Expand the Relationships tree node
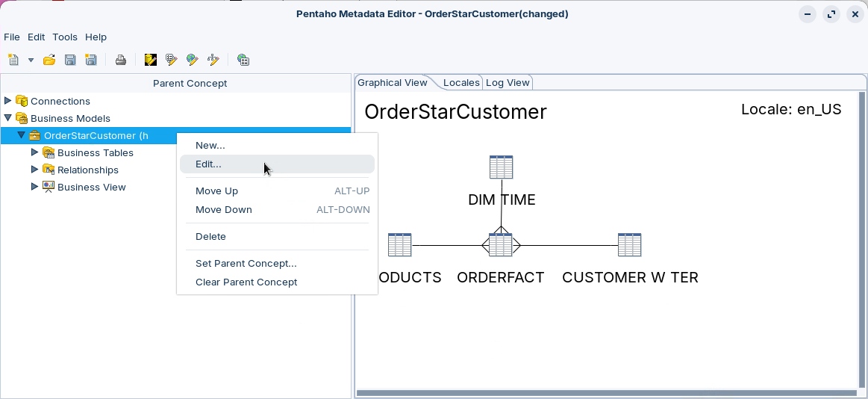This screenshot has height=399, width=868. click(x=34, y=170)
